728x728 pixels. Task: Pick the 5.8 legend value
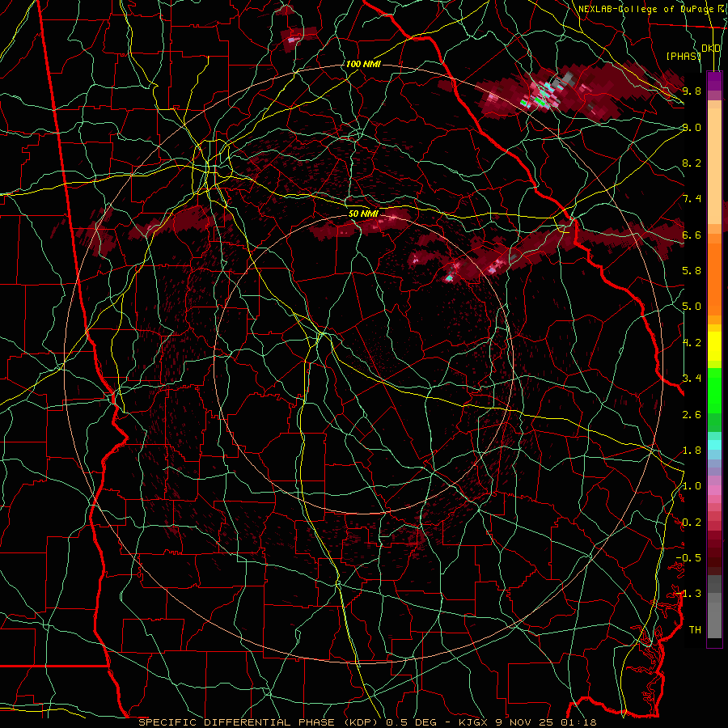pos(692,271)
